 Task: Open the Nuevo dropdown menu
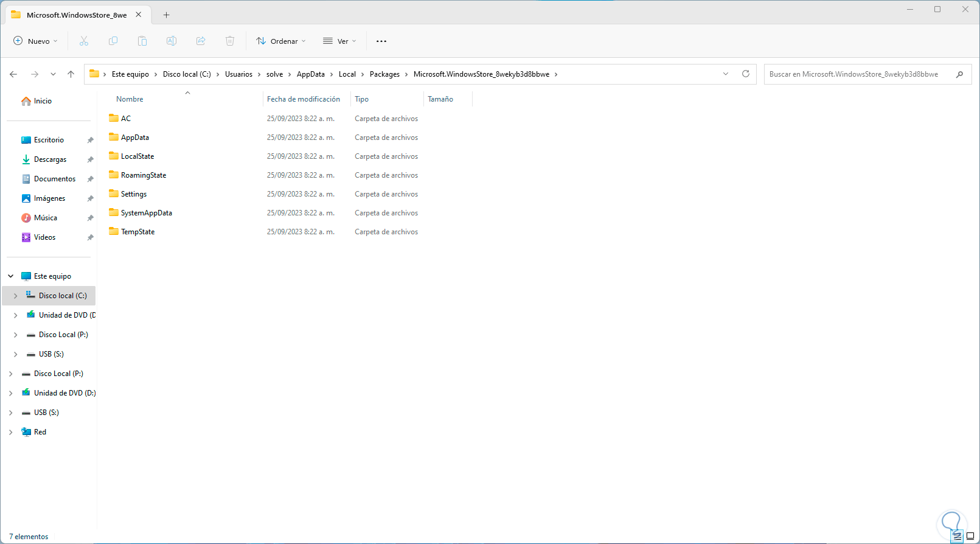[x=35, y=41]
